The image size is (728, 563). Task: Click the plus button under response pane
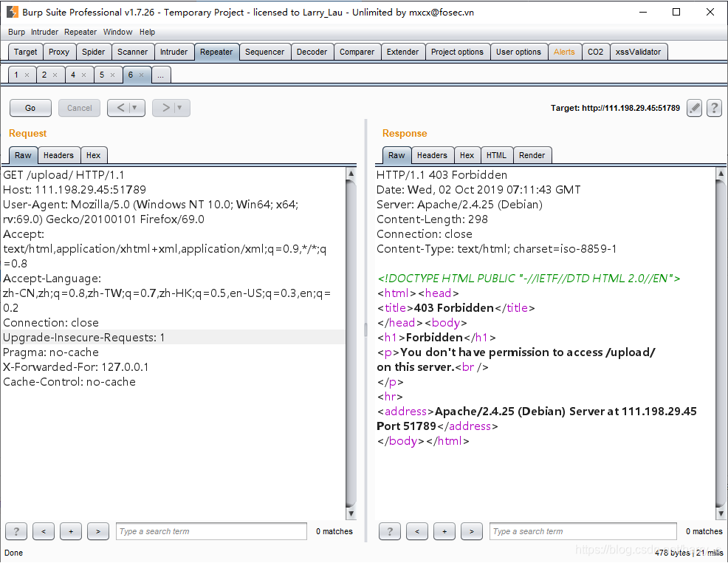tap(444, 531)
